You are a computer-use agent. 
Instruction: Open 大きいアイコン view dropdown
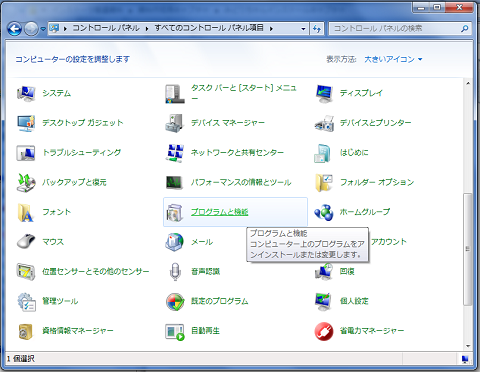pyautogui.click(x=393, y=59)
